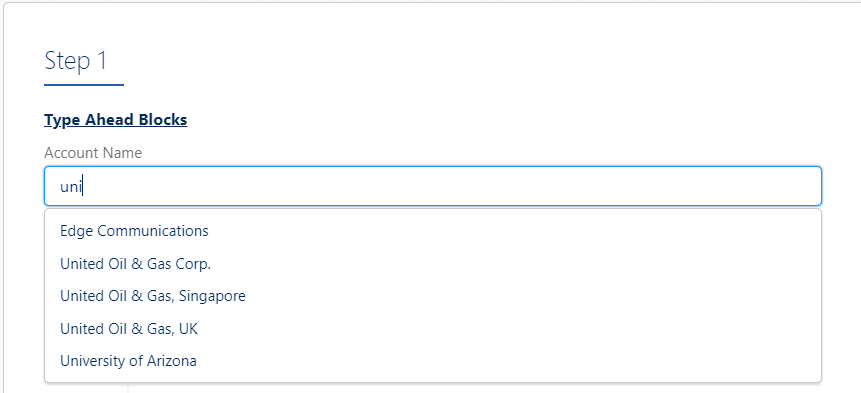The height and width of the screenshot is (393, 861).
Task: Open the Type Ahead Blocks link
Action: pyautogui.click(x=115, y=120)
